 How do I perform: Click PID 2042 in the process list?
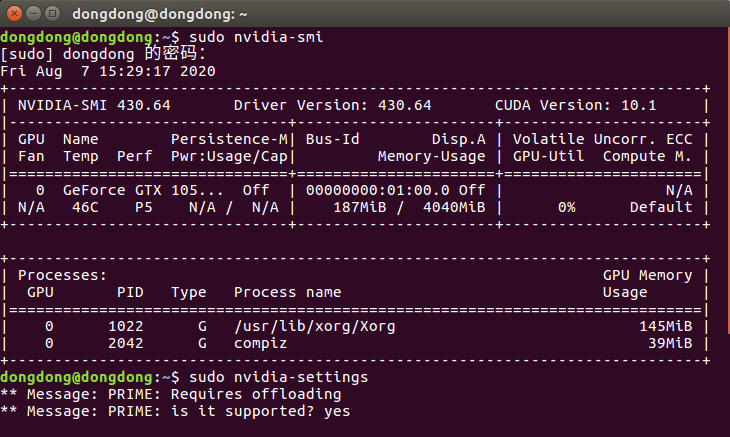click(x=133, y=343)
